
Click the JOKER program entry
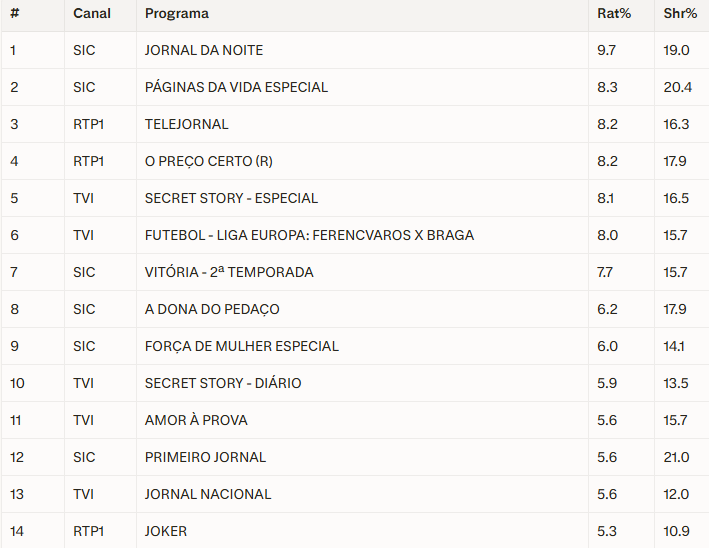point(166,531)
